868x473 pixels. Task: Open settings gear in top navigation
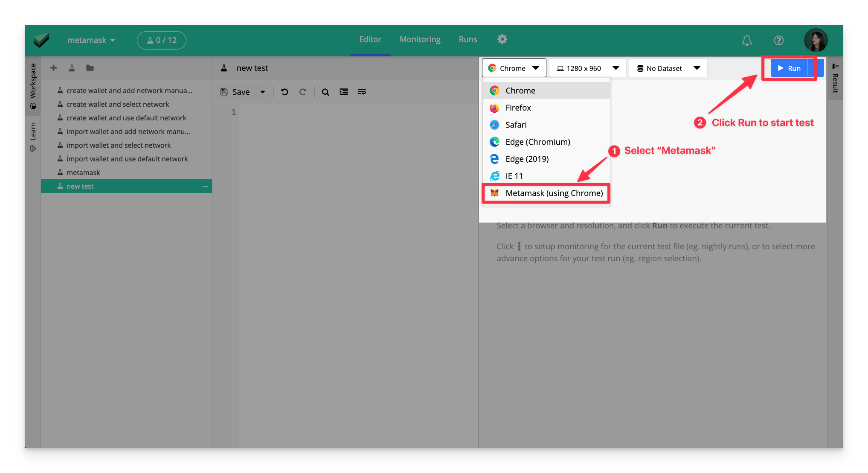click(x=502, y=39)
